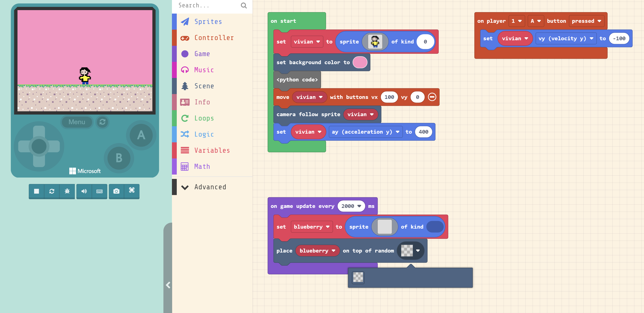The width and height of the screenshot is (644, 313).
Task: Open the empty blueberry sprite image editor
Action: point(384,227)
